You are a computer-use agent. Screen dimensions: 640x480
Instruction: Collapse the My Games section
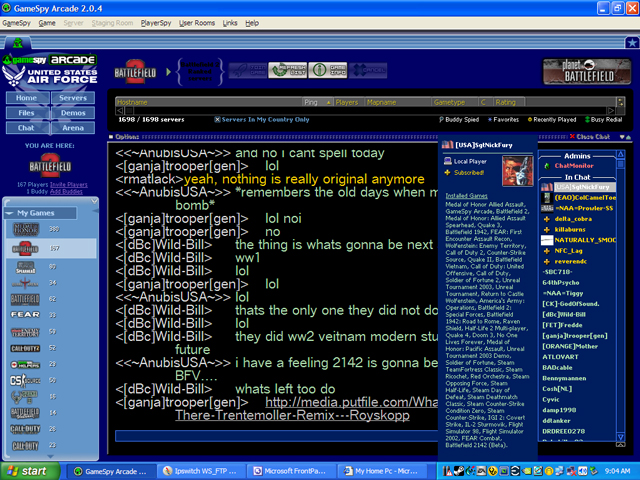pos(9,213)
